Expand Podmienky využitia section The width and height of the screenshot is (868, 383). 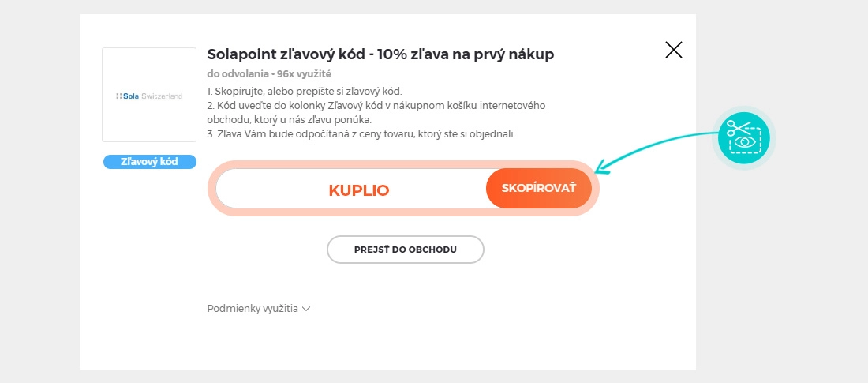coord(253,309)
